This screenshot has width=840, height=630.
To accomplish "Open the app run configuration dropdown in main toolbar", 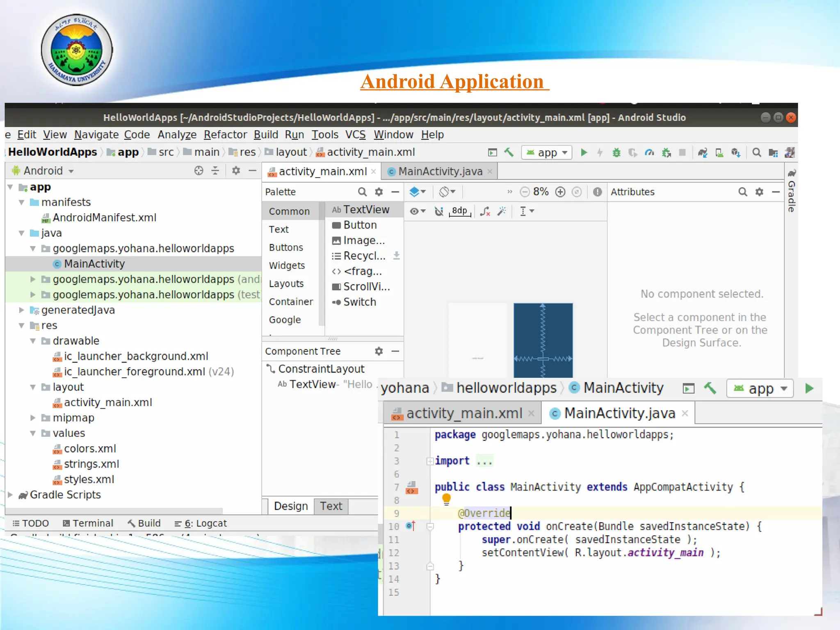I will 547,153.
